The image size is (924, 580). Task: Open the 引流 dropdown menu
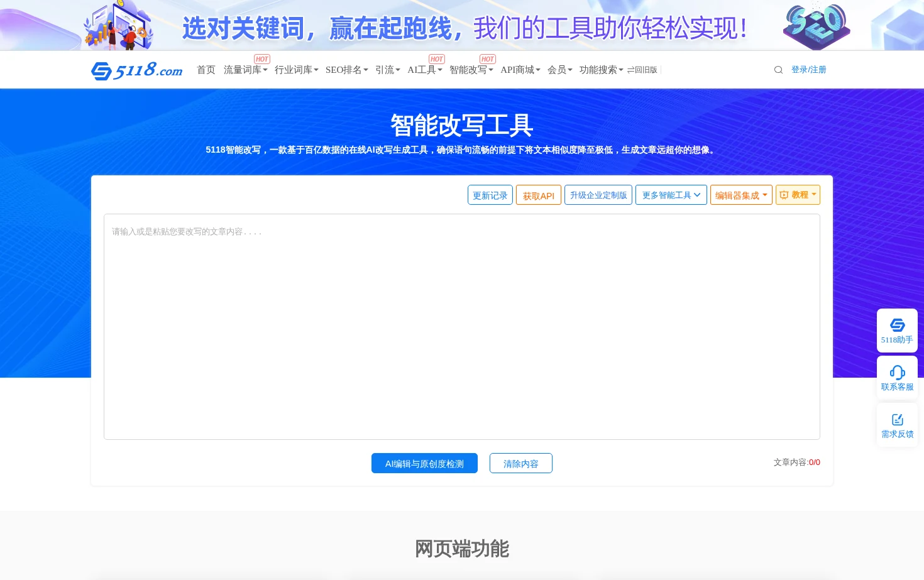[388, 70]
